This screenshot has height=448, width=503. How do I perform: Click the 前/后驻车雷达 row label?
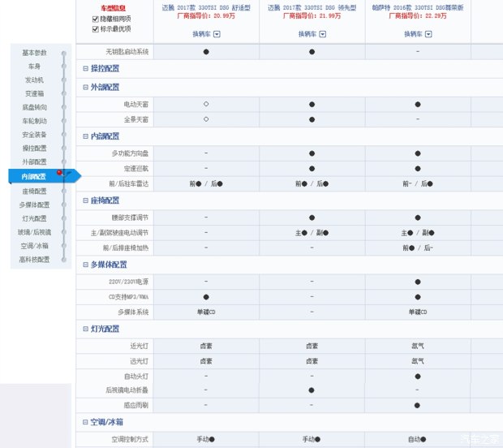click(129, 183)
